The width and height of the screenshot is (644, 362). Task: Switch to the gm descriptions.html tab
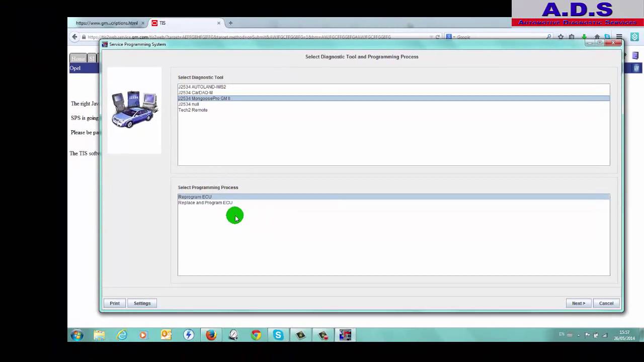coord(107,23)
